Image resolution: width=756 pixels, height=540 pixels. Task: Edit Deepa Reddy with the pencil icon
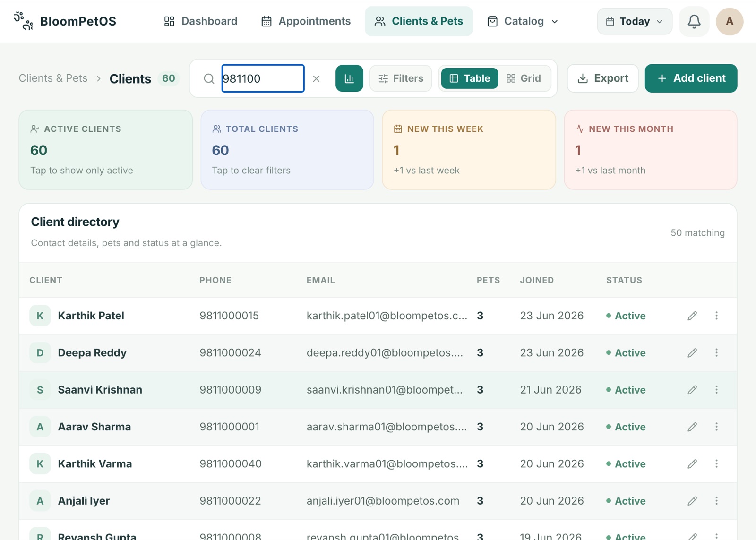coord(692,352)
